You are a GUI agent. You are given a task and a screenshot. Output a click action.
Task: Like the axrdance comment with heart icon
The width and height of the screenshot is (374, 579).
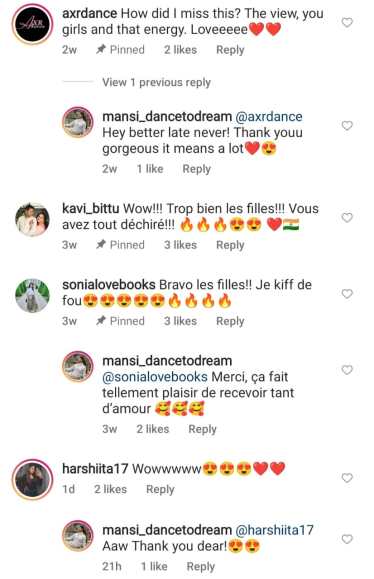[x=347, y=23]
